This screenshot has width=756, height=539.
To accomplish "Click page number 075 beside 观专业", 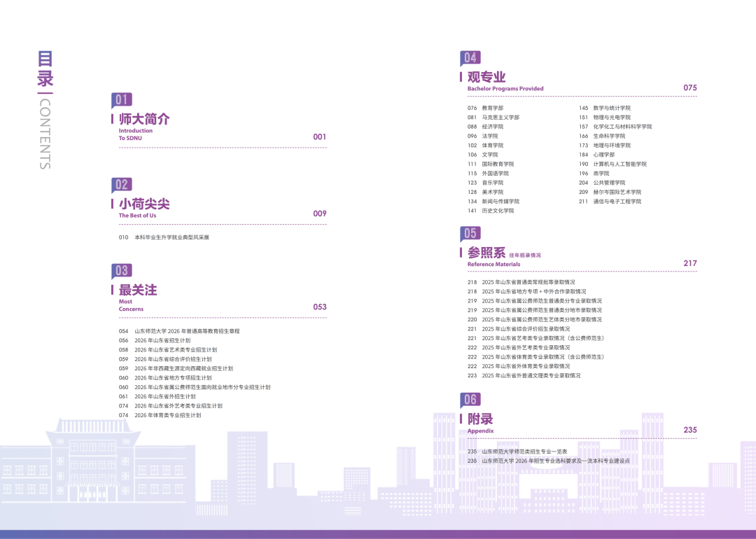I will 690,87.
